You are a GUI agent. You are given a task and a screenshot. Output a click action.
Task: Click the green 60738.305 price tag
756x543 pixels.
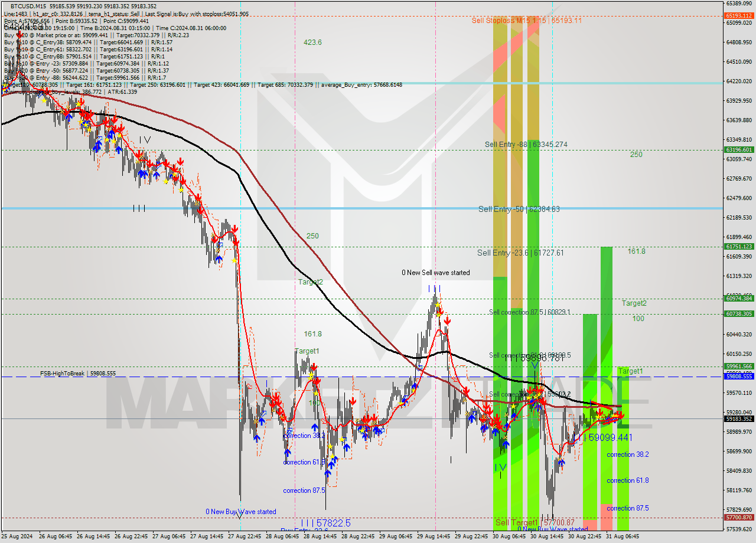[739, 313]
